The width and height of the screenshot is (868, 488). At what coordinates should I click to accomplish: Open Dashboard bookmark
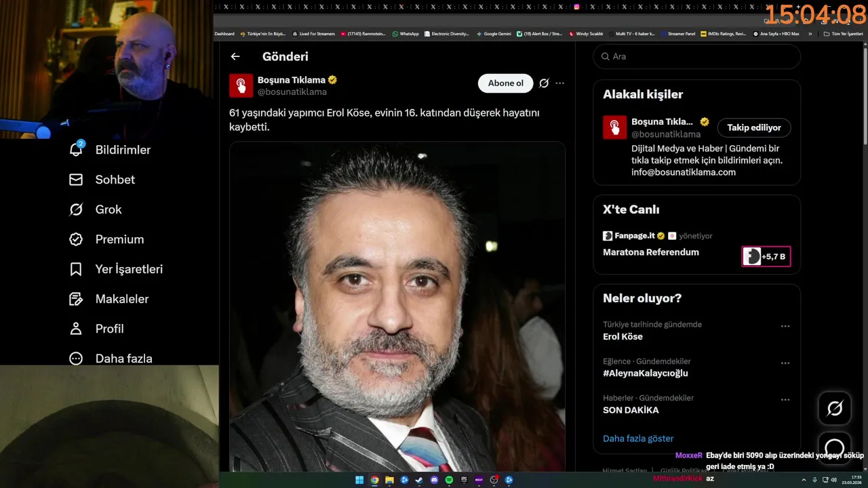[x=224, y=33]
